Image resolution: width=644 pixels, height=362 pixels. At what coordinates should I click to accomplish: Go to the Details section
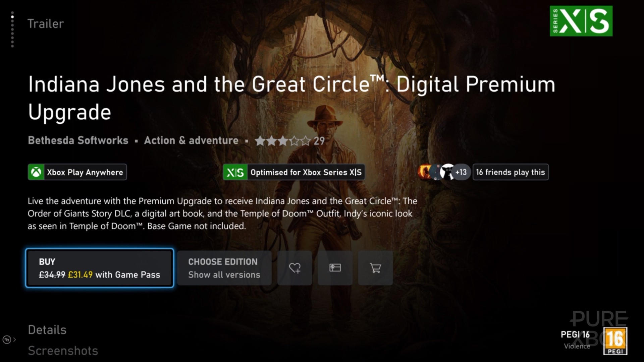tap(47, 330)
